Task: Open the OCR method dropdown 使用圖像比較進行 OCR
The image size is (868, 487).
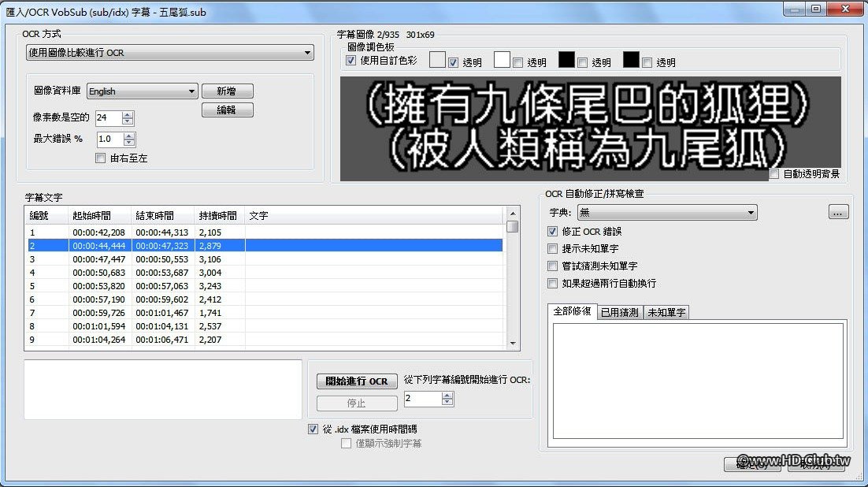Action: pos(170,53)
